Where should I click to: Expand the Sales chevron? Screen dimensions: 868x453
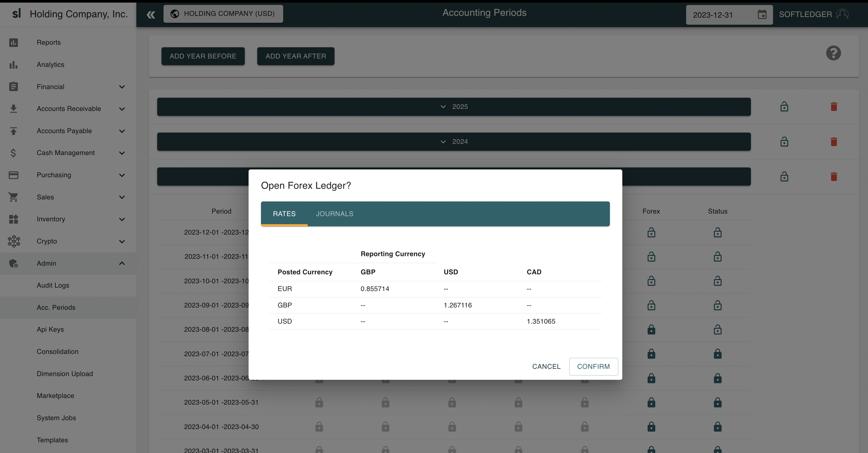[122, 197]
